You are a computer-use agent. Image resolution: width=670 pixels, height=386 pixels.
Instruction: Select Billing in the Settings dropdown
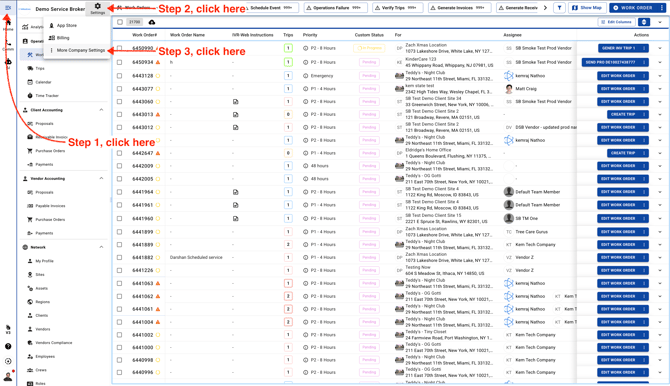coord(77,38)
